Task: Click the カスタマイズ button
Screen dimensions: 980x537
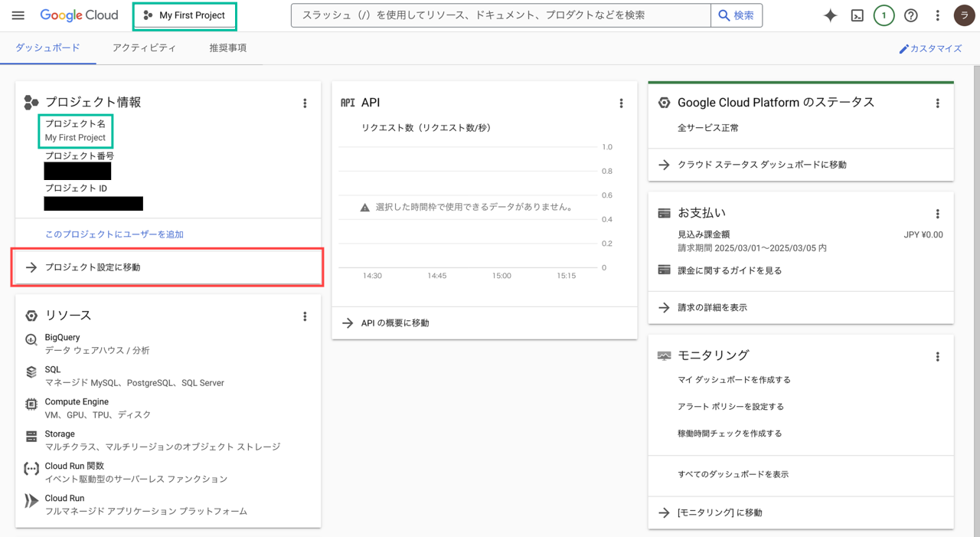Action: click(930, 48)
